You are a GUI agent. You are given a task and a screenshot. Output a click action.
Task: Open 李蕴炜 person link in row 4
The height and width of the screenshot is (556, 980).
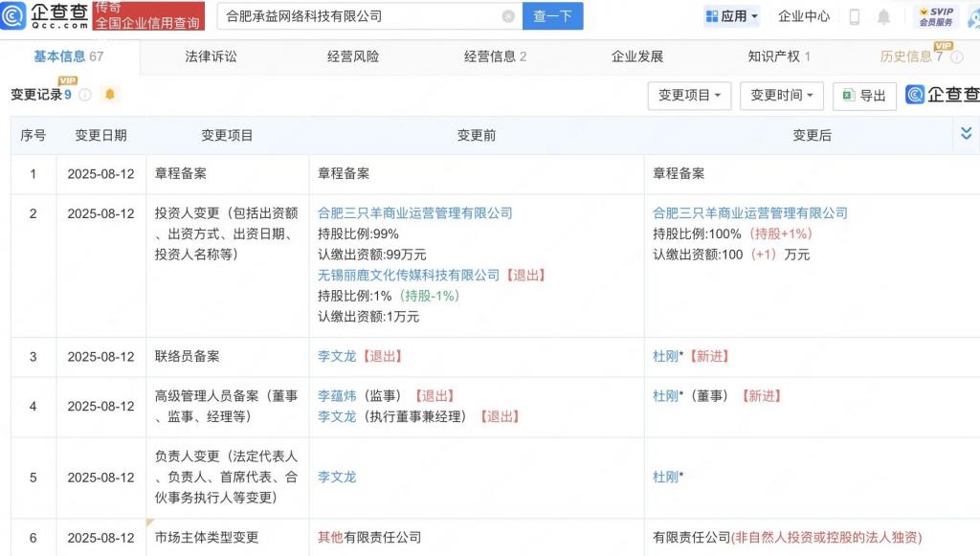(336, 395)
